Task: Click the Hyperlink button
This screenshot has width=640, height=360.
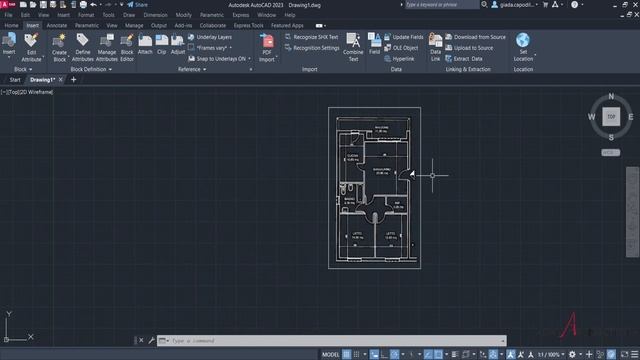Action: (x=399, y=59)
